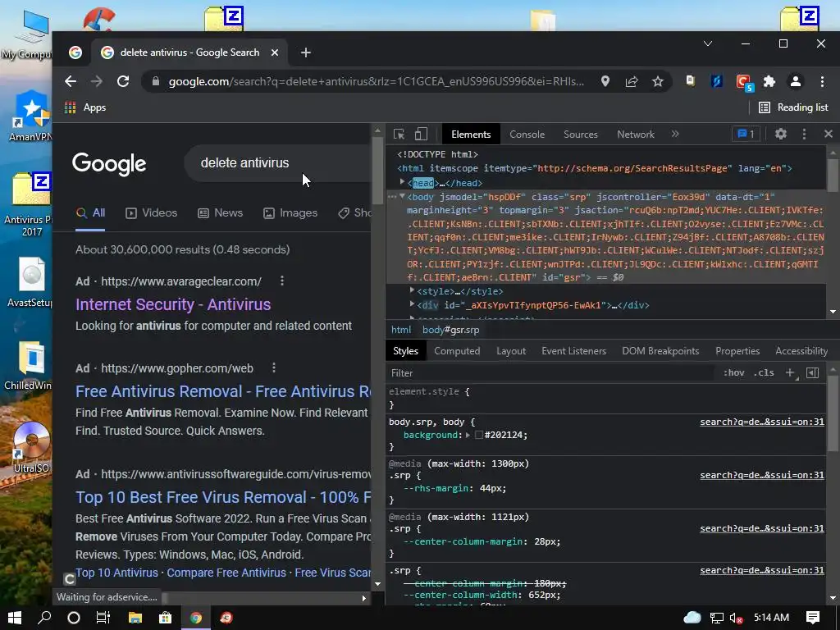Open Chrome three-dot menu
The image size is (840, 630).
pos(822,81)
